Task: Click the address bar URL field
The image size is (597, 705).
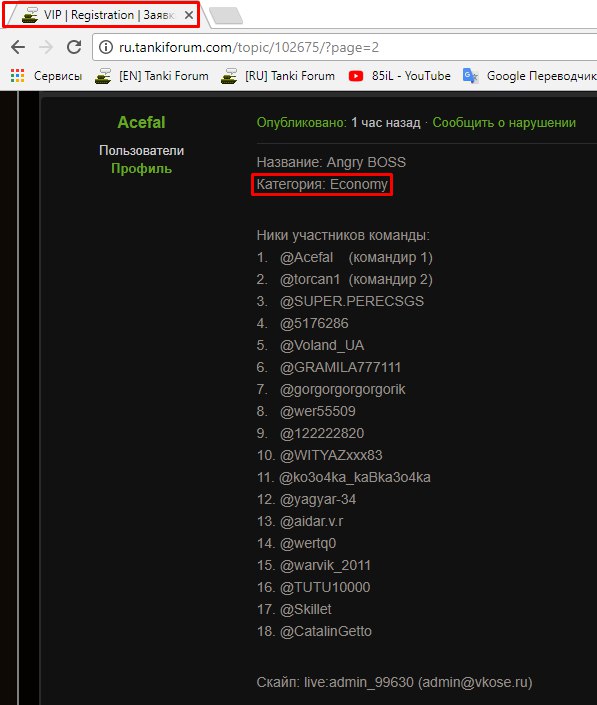Action: 344,47
